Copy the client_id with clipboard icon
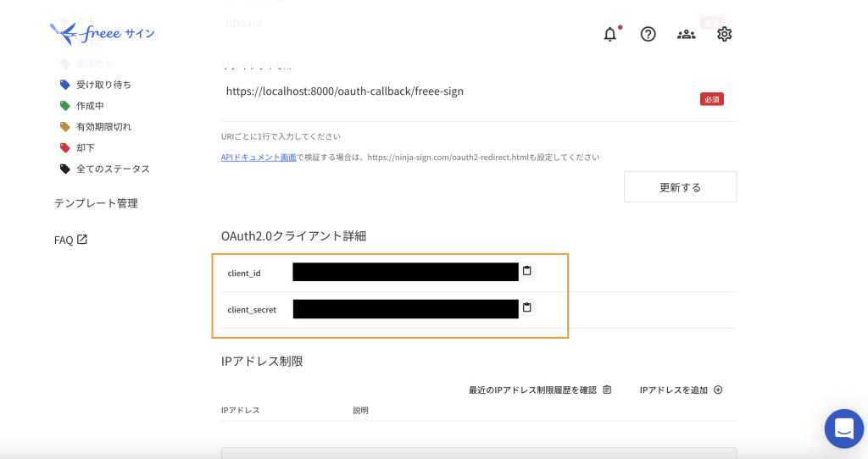868x459 pixels. coord(526,271)
